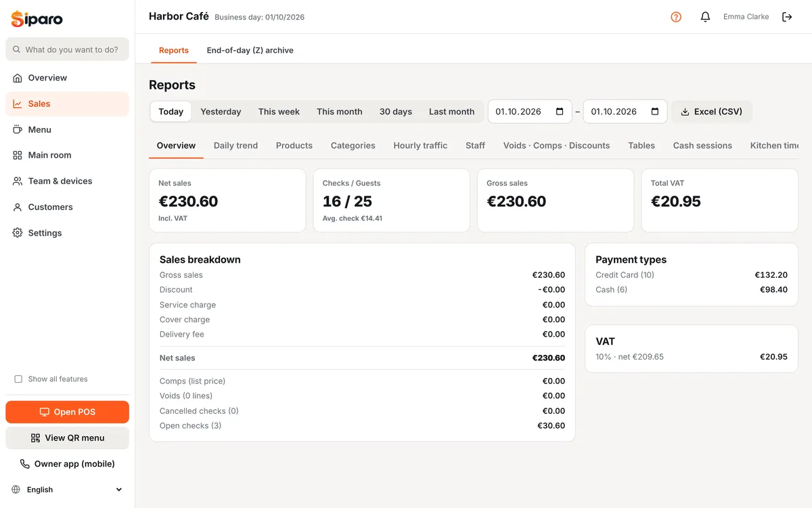Click the Open POS button
The width and height of the screenshot is (812, 508).
point(67,412)
